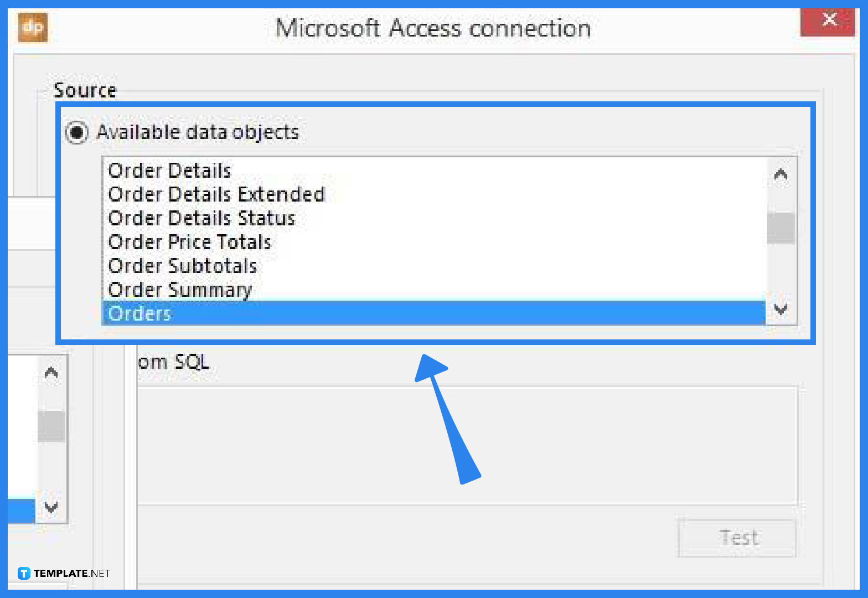Select Order Price Totals from the list

click(x=190, y=242)
